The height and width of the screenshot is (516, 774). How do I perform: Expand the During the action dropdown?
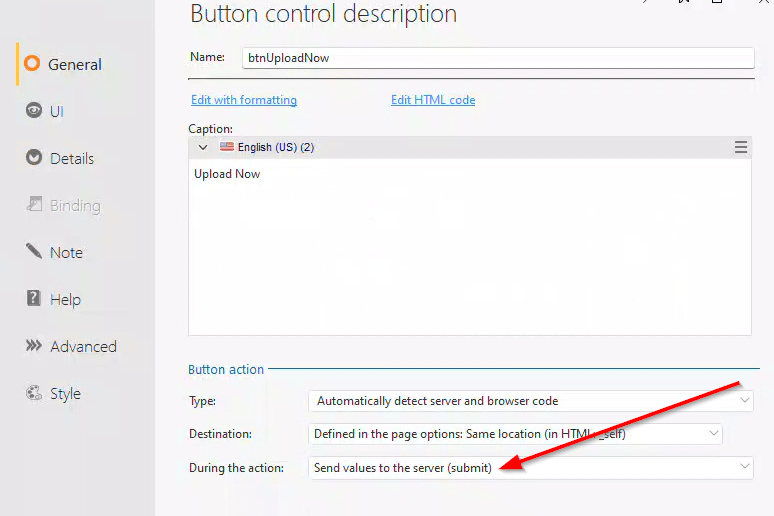coord(530,468)
